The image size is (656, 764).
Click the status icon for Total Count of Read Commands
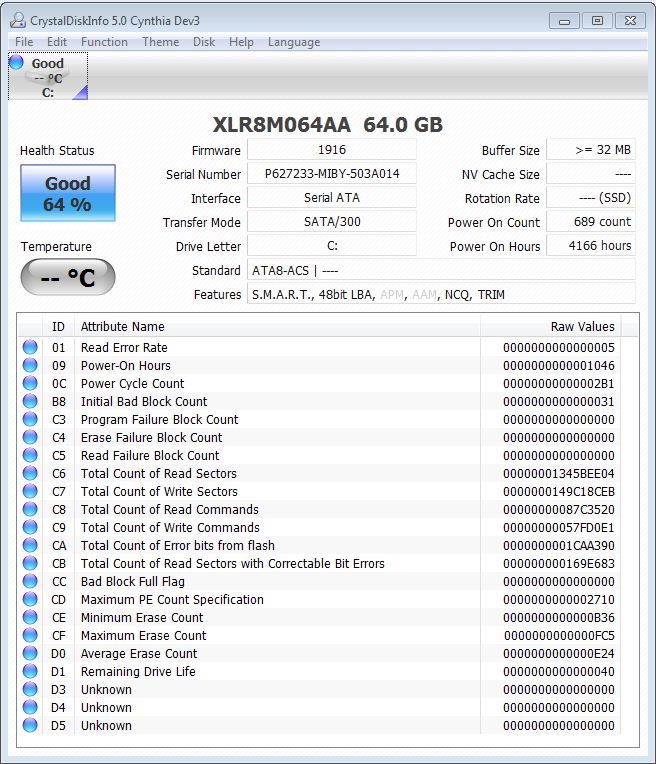(x=30, y=509)
